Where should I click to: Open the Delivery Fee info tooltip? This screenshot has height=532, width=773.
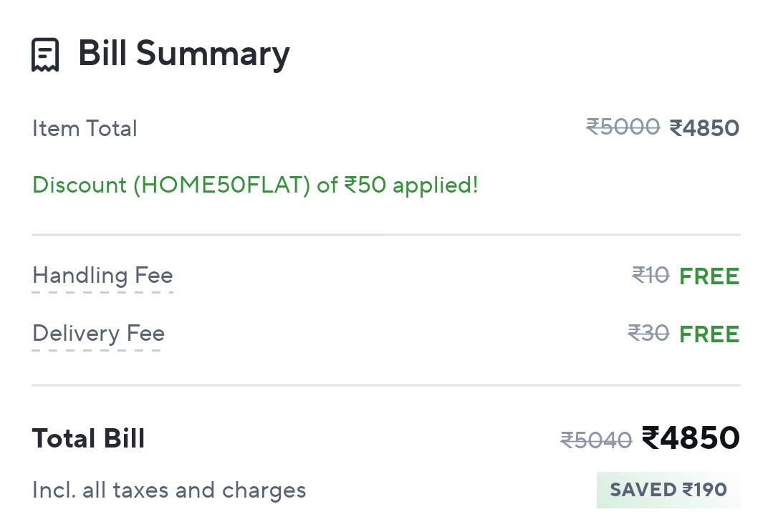click(x=98, y=334)
